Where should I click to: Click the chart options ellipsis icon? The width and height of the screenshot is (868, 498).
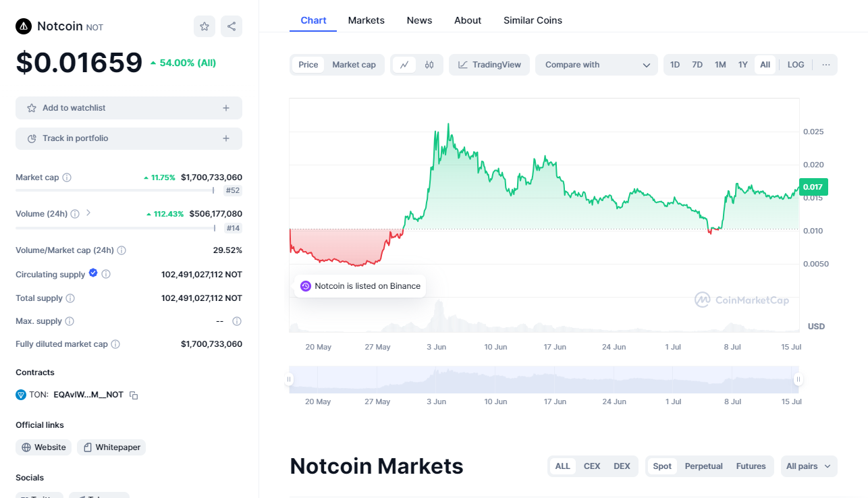[825, 64]
